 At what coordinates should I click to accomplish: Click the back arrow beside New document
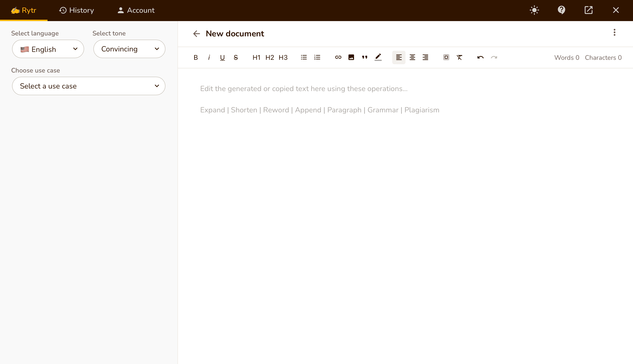coord(196,34)
